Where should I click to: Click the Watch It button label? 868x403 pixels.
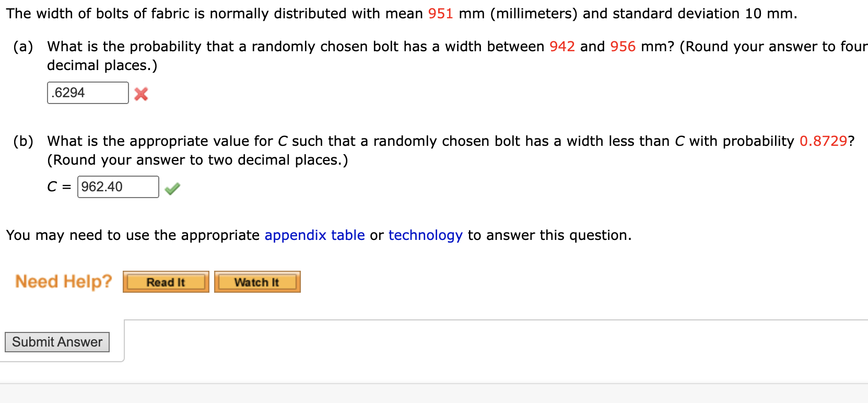pos(257,282)
